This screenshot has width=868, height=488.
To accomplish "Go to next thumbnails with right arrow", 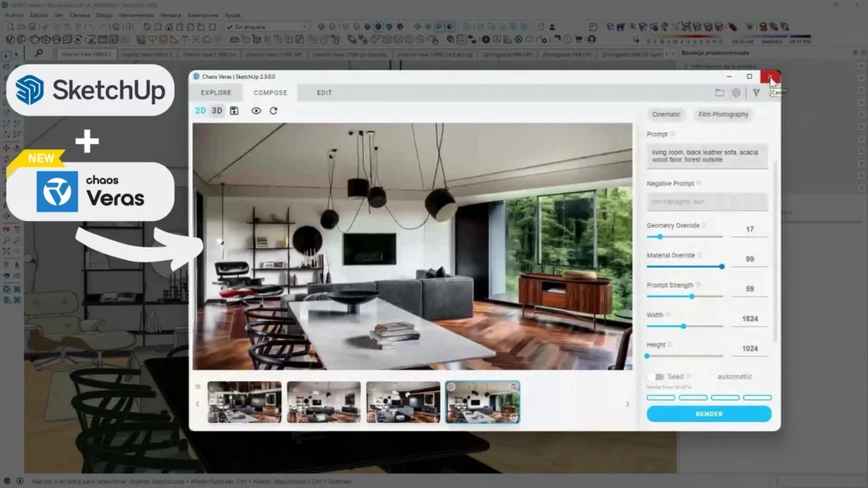I will [x=627, y=404].
